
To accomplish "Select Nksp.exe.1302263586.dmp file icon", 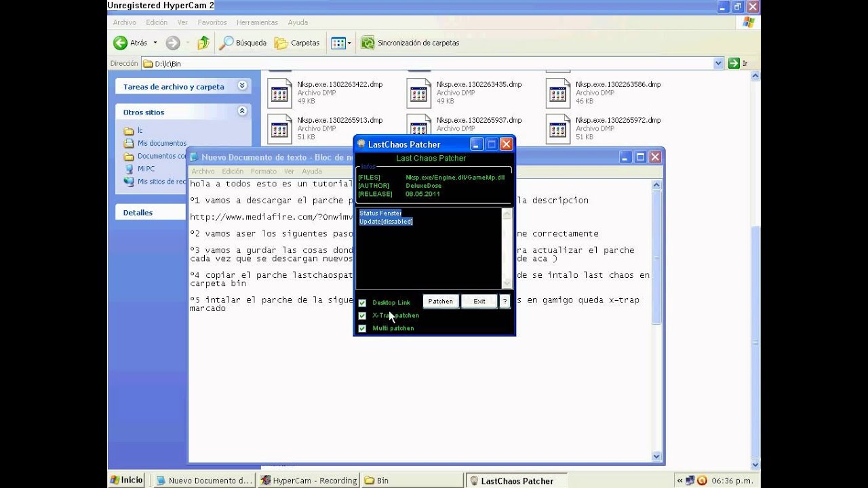I will point(558,94).
